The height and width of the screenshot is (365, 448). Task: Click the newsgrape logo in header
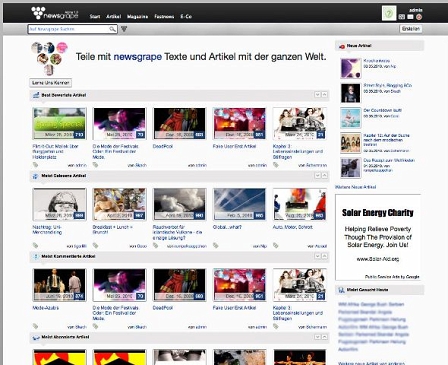point(55,13)
